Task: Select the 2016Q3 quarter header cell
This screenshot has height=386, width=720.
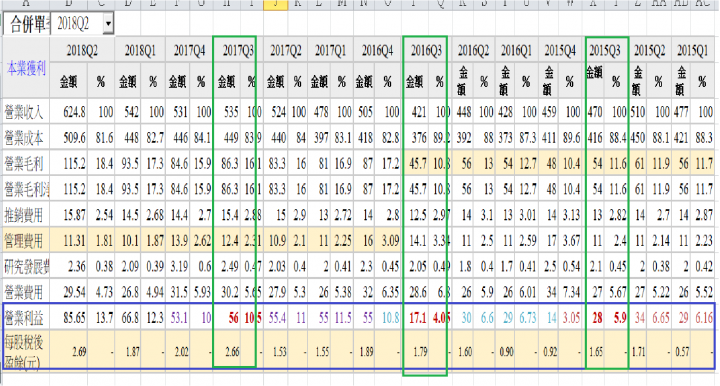Action: tap(426, 50)
